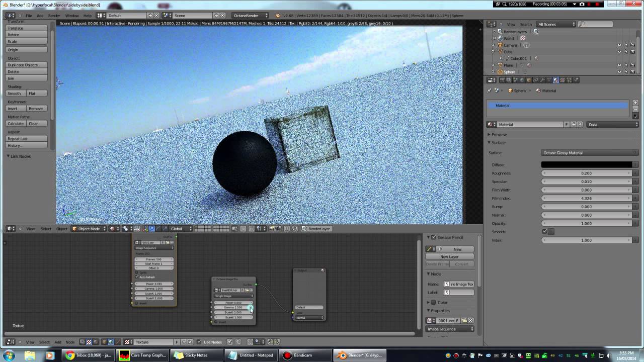Open the OctaneRender engine dropdown
This screenshot has width=644, height=362.
[251, 16]
